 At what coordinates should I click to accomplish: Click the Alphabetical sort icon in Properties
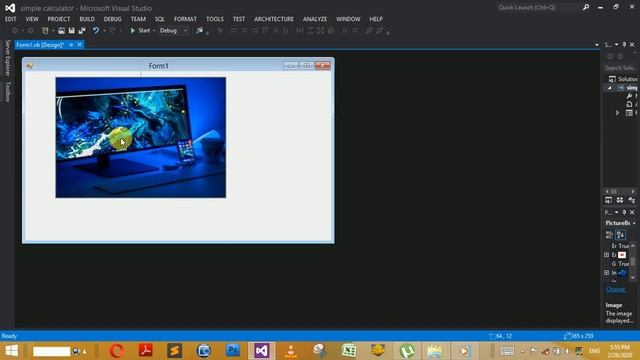tap(620, 235)
